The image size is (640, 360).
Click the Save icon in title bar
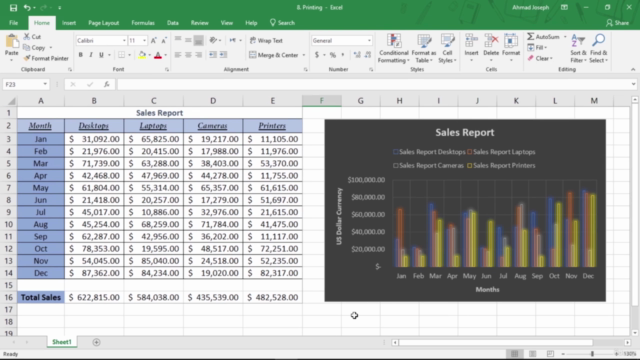coord(13,7)
